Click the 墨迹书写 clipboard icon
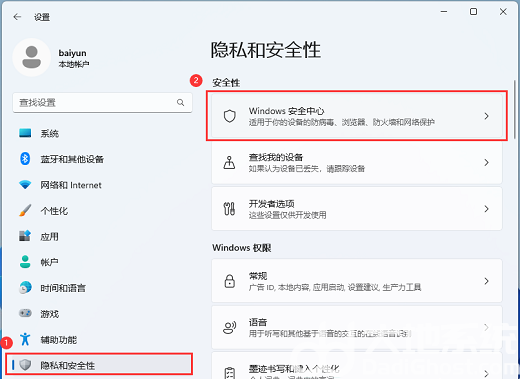Image resolution: width=520 pixels, height=379 pixels. point(230,373)
